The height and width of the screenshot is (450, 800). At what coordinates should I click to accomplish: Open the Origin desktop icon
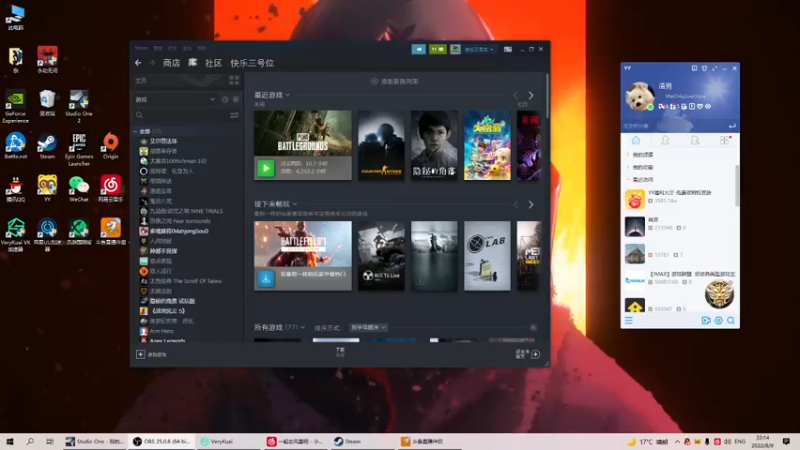[110, 146]
